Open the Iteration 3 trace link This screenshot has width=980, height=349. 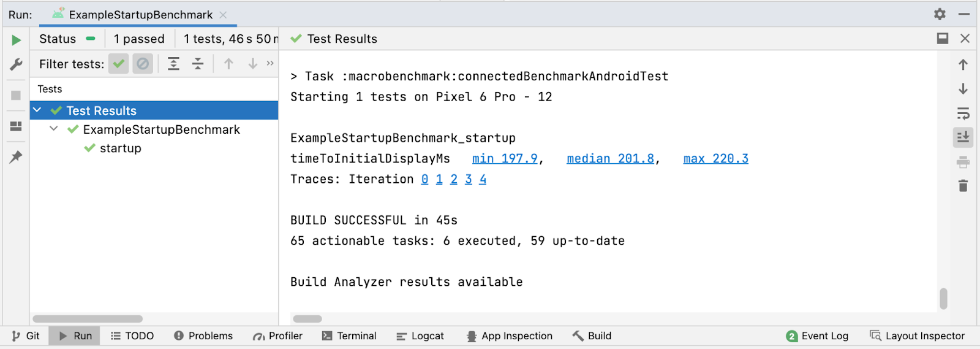pyautogui.click(x=469, y=179)
